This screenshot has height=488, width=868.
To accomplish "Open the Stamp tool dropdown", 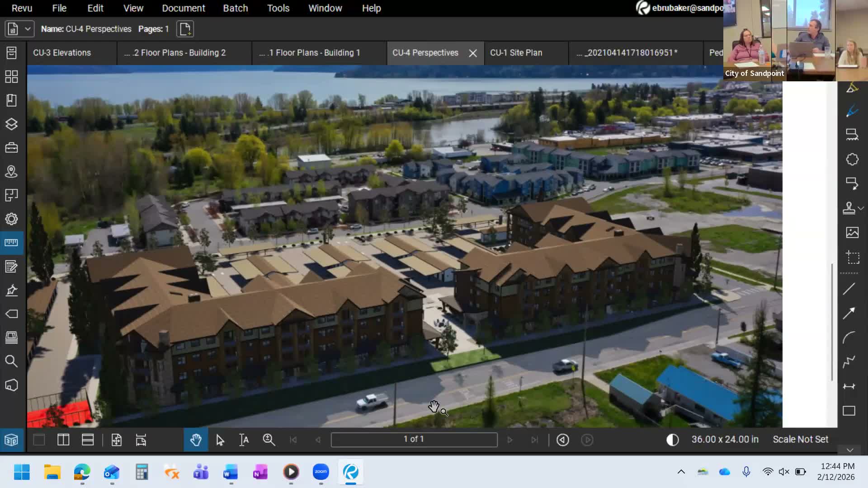I will click(x=861, y=208).
